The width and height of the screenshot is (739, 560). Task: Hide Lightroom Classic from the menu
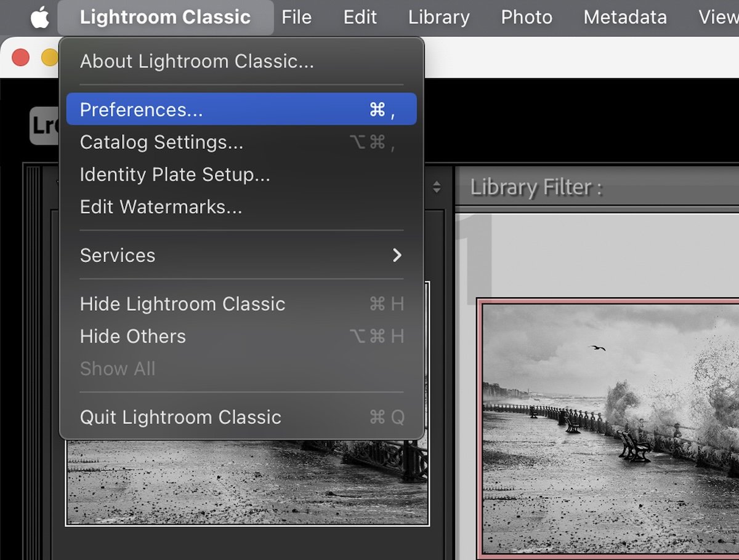coord(182,303)
